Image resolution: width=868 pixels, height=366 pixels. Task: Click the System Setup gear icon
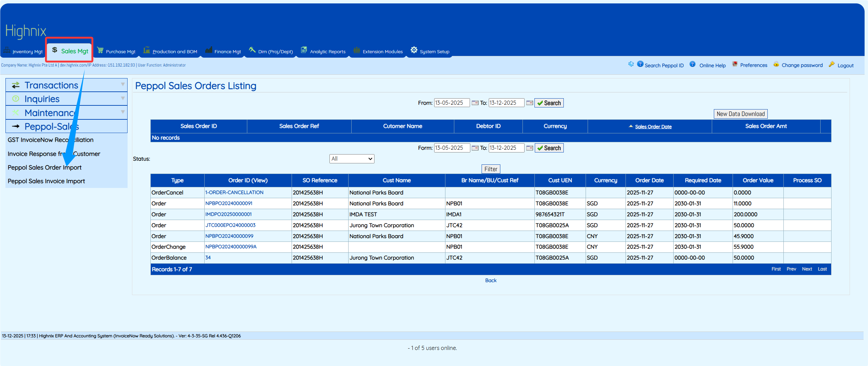click(x=414, y=50)
